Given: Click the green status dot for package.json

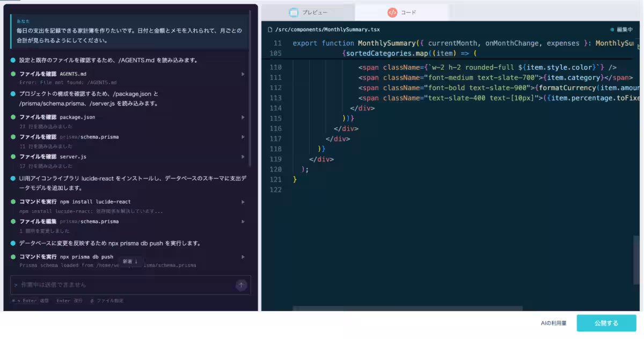Looking at the screenshot, I should pos(13,117).
